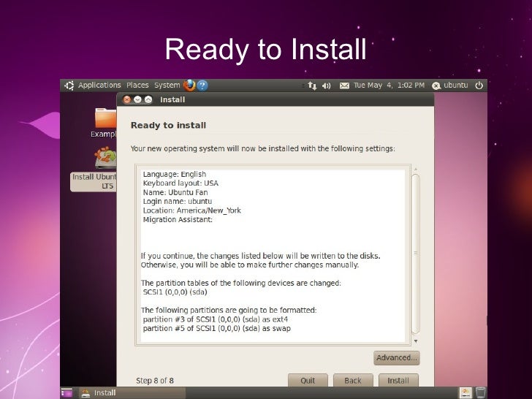Screen dimensions: 532x399
Task: Open the Places menu
Action: pos(137,85)
